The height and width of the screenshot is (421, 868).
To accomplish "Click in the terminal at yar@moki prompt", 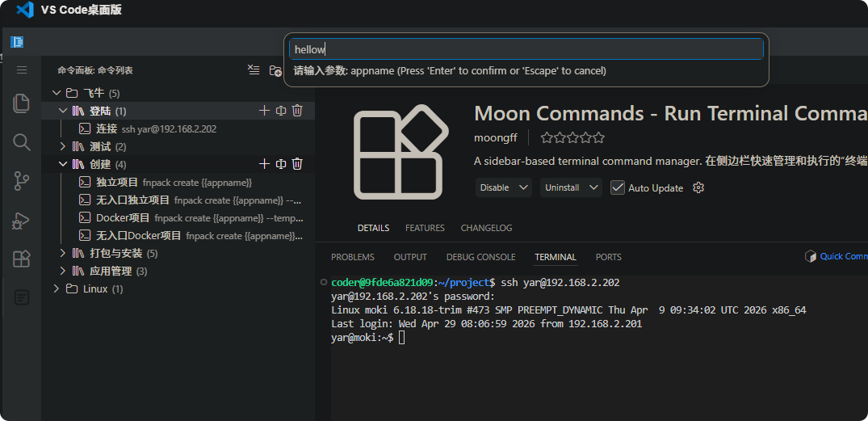I will pyautogui.click(x=367, y=337).
